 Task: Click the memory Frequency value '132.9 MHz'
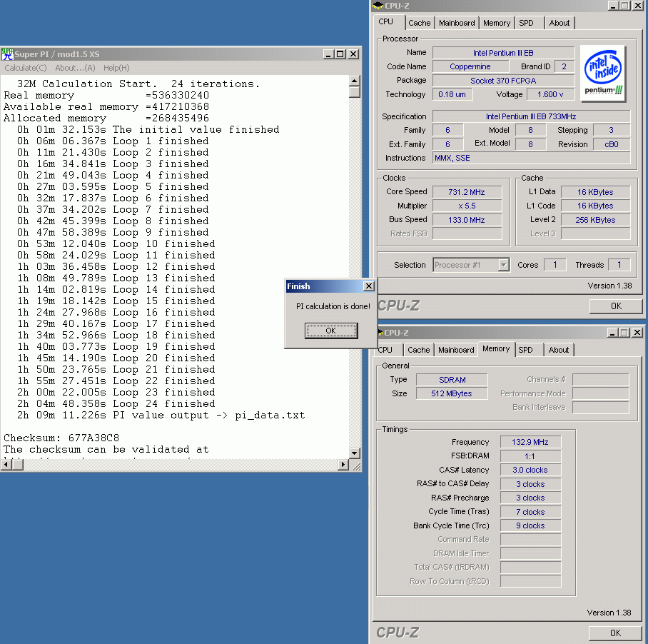coord(531,442)
